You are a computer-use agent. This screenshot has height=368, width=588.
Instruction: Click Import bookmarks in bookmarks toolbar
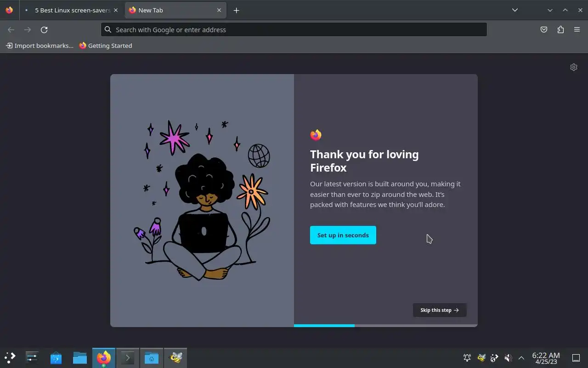(40, 46)
